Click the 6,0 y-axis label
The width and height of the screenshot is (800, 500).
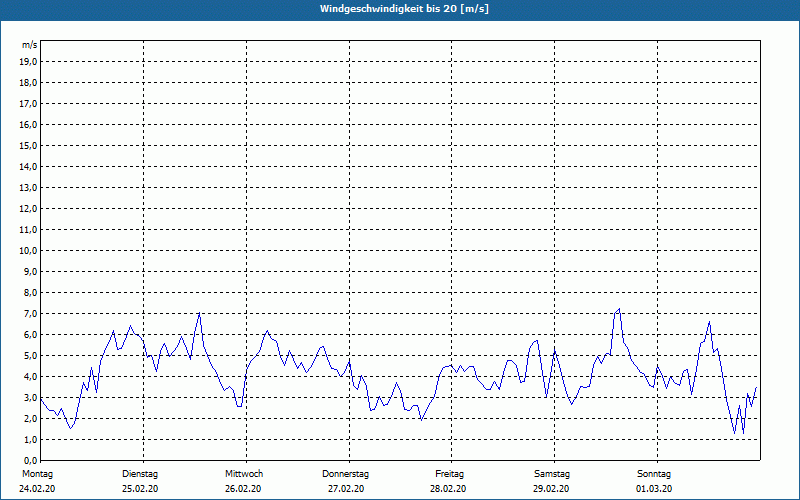(30, 334)
